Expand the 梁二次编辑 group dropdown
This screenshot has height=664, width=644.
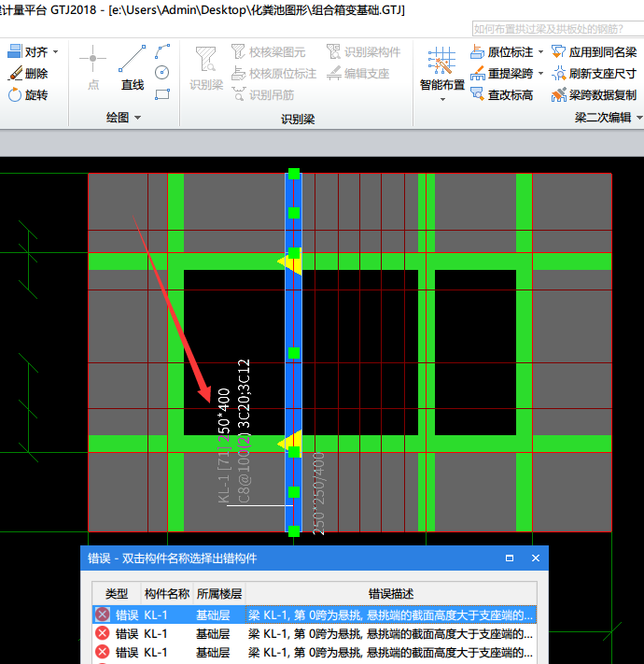tap(639, 118)
